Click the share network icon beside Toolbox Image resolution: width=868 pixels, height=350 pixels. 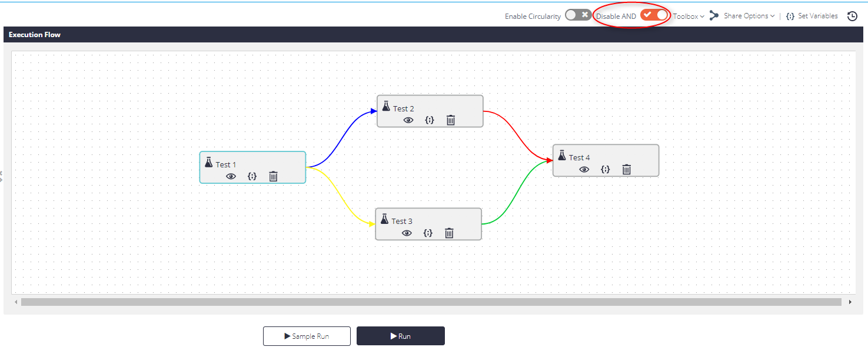pos(714,16)
